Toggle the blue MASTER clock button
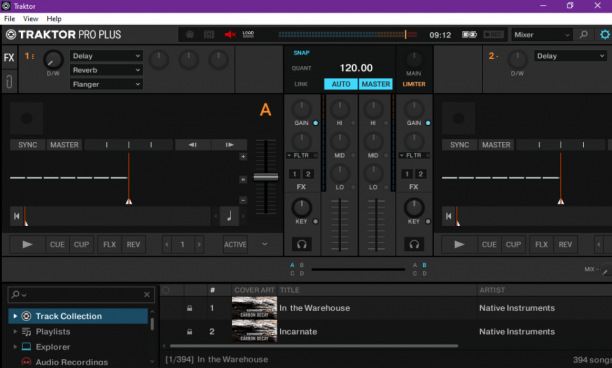 coord(375,84)
